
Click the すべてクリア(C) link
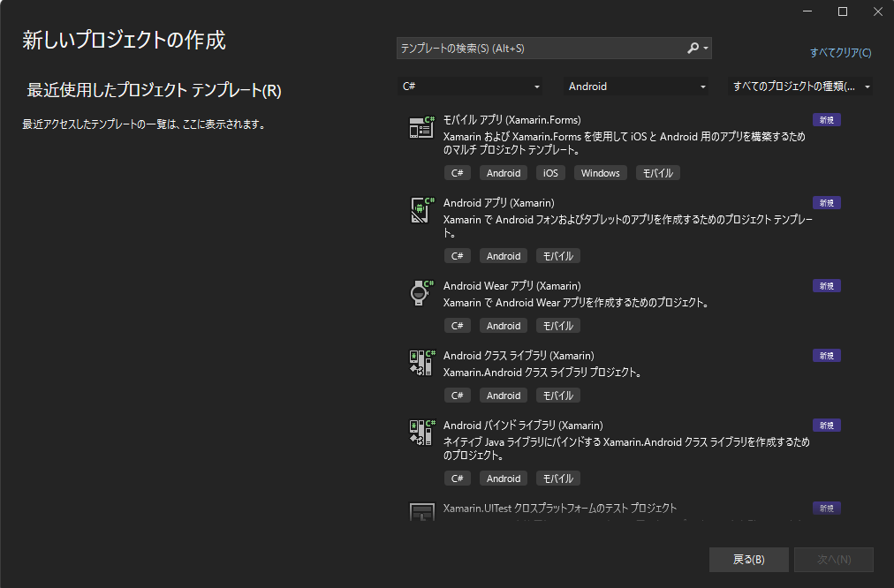[x=840, y=52]
